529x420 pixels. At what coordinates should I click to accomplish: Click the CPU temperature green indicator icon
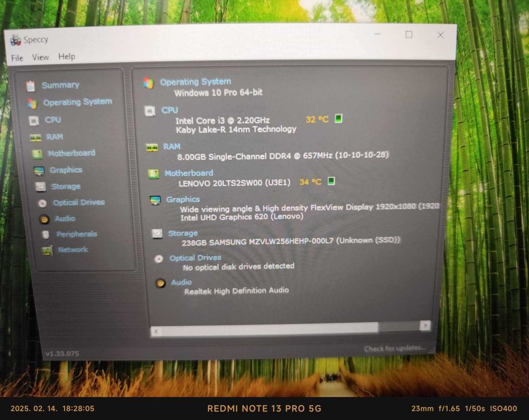[338, 119]
